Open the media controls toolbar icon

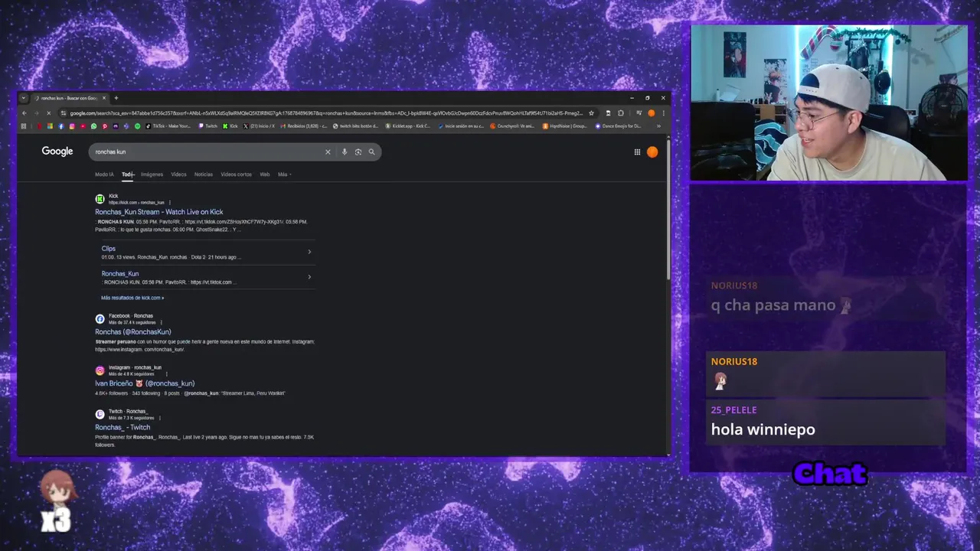639,113
